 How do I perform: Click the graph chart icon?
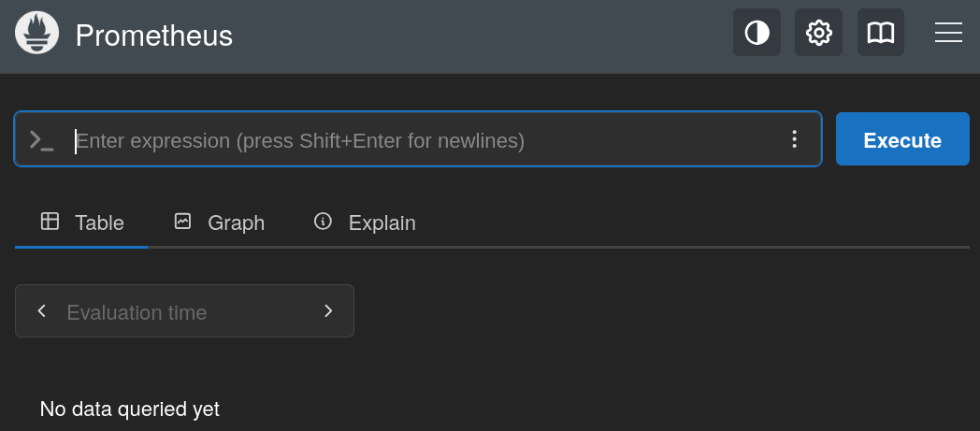point(182,222)
